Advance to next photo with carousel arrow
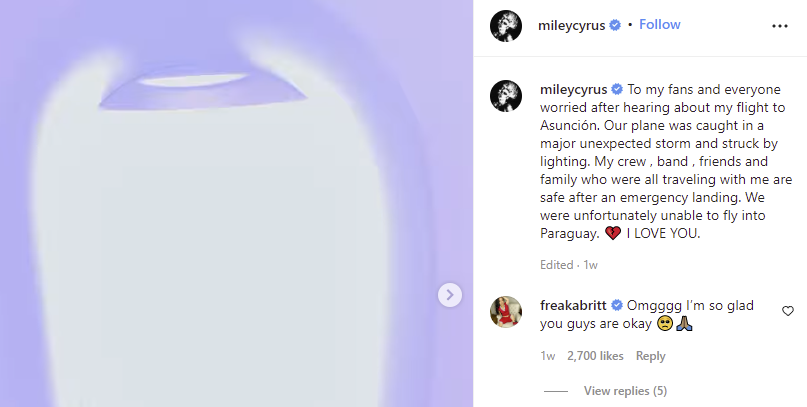 click(x=450, y=295)
